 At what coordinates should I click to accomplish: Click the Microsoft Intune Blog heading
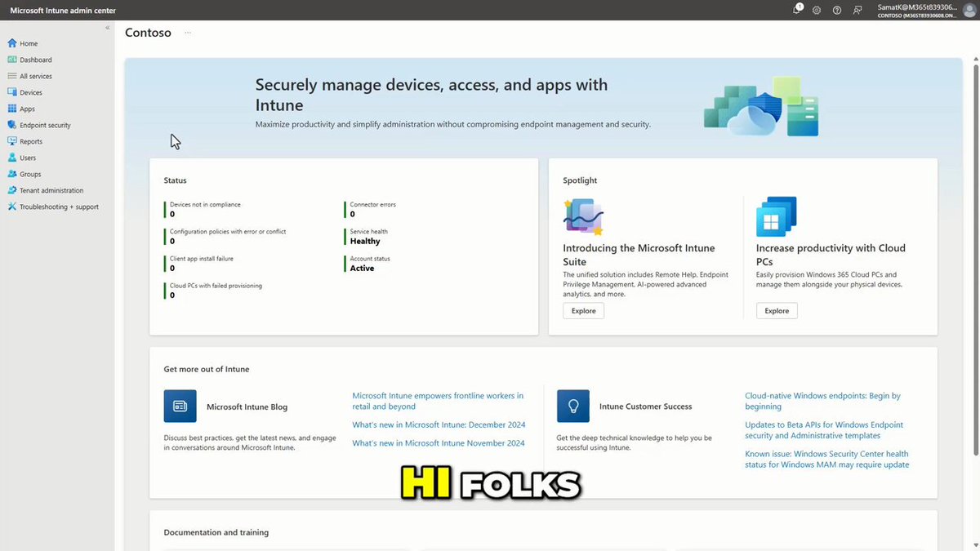[x=247, y=407]
